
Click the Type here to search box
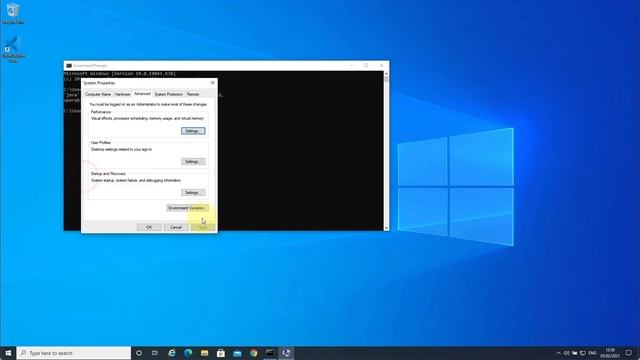(x=74, y=353)
